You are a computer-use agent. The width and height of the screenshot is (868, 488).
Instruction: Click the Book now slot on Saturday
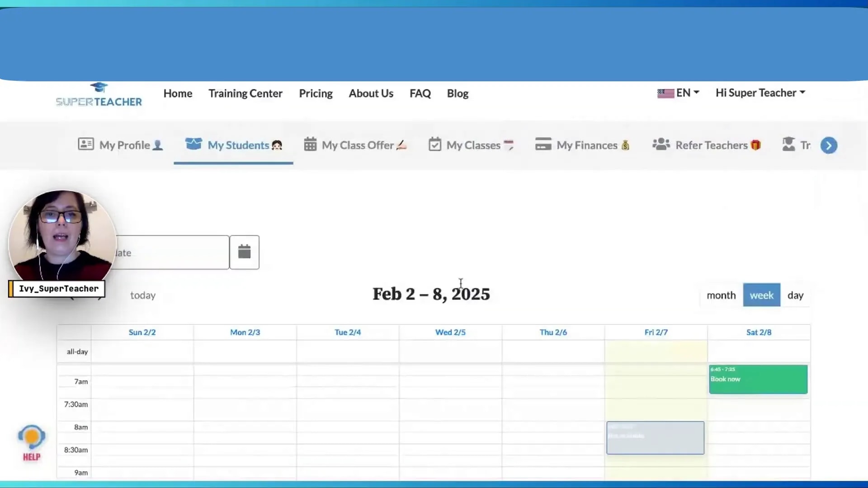[x=757, y=380]
